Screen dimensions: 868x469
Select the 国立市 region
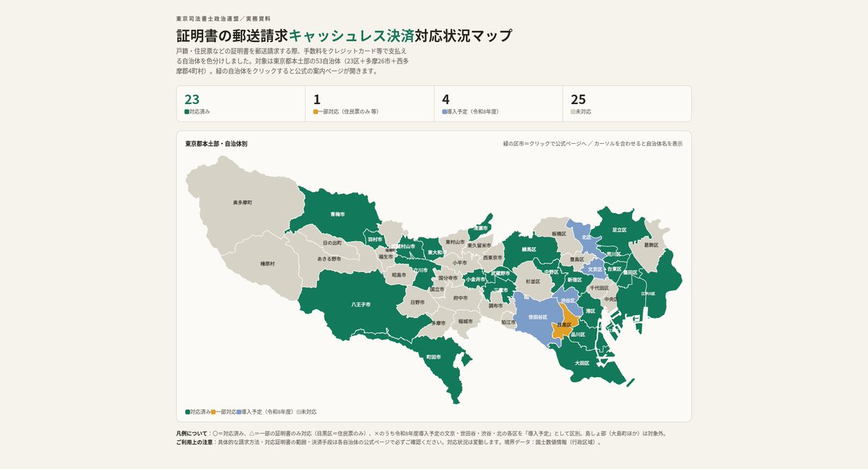[437, 289]
